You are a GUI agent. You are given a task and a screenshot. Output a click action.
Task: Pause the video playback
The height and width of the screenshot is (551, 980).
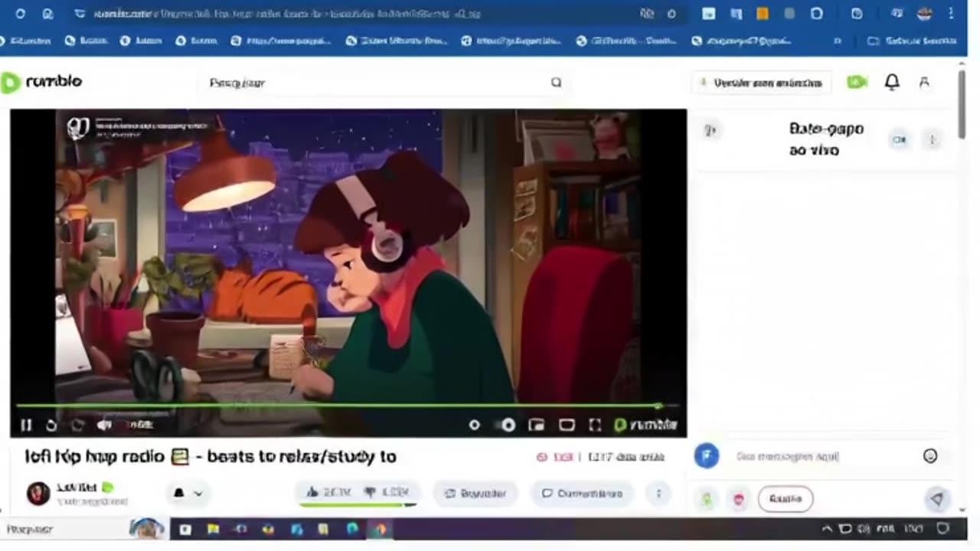(x=26, y=425)
